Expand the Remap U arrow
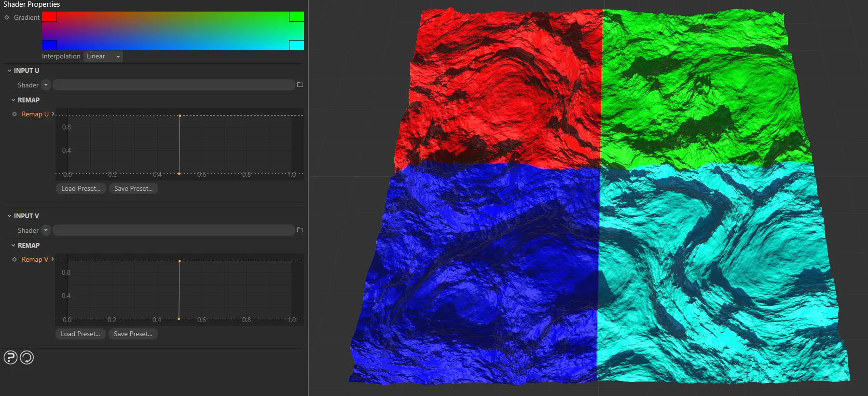The height and width of the screenshot is (396, 868). pyautogui.click(x=53, y=114)
